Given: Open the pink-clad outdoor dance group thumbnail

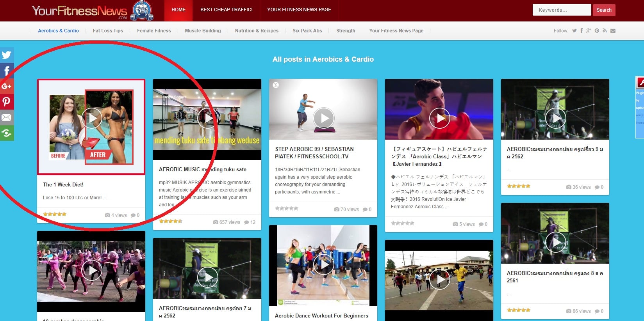Looking at the screenshot, I should pyautogui.click(x=91, y=271).
